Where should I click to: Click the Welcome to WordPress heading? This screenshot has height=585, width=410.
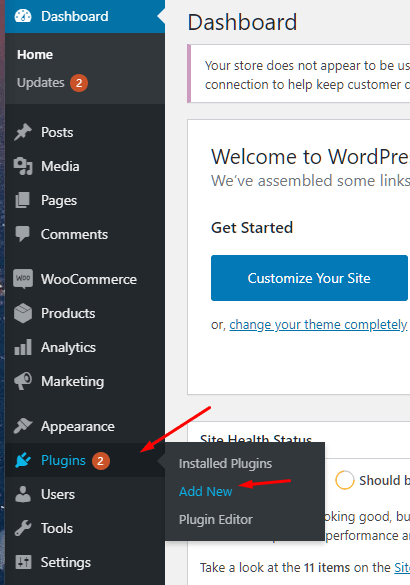point(310,156)
